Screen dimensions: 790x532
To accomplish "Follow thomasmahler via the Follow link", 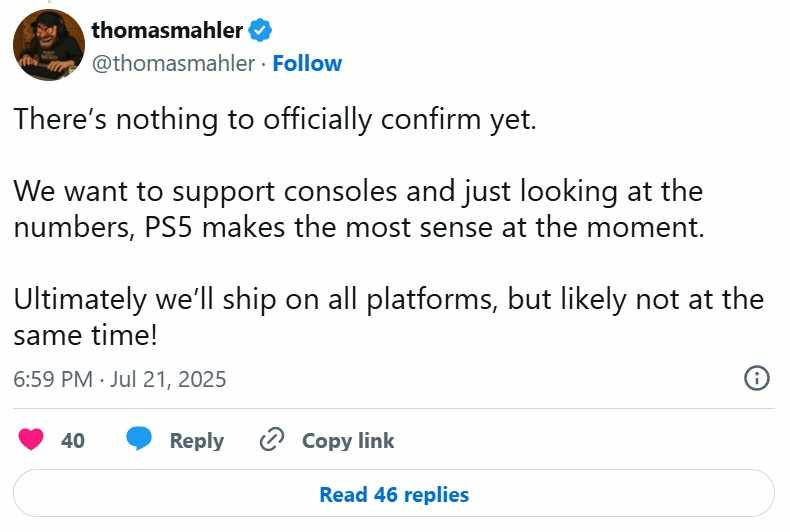I will [307, 63].
